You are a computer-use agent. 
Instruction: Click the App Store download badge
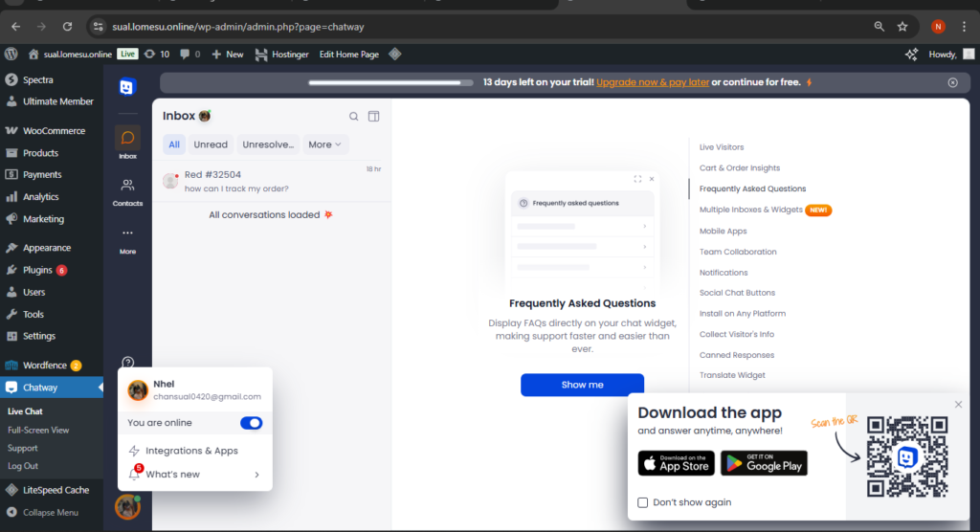tap(675, 463)
